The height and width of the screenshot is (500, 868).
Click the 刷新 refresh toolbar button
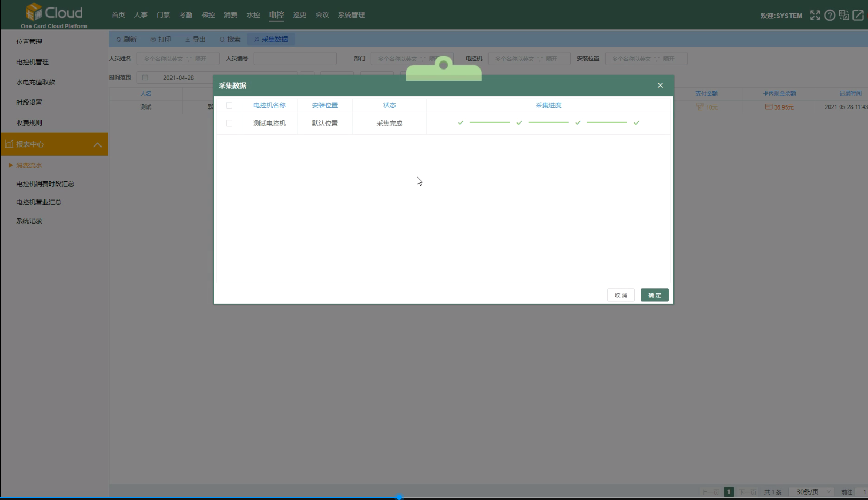point(127,40)
